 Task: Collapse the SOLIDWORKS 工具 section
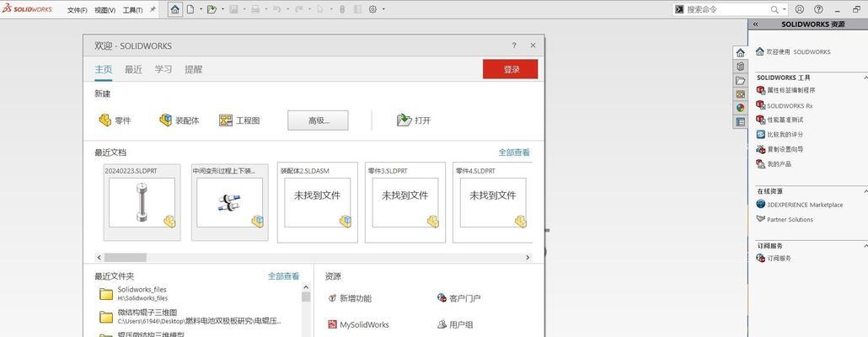pyautogui.click(x=865, y=78)
